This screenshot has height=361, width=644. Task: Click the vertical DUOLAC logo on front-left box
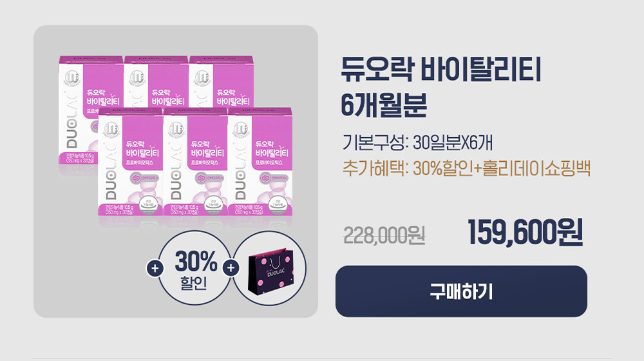click(111, 172)
